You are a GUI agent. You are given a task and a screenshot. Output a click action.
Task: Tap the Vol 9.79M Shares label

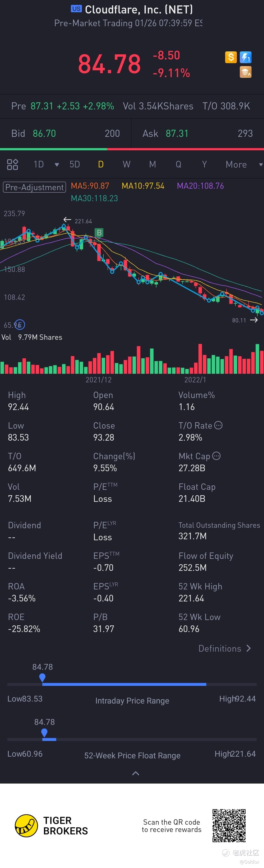click(32, 337)
